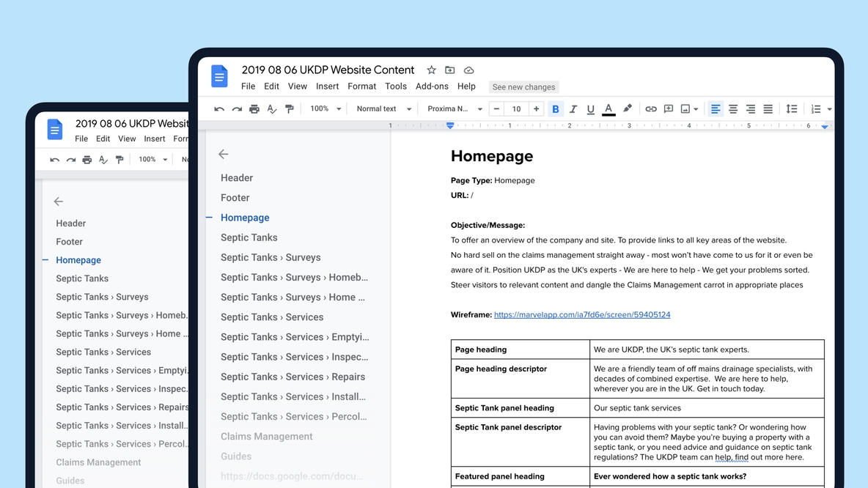Open the Format menu

tap(361, 86)
